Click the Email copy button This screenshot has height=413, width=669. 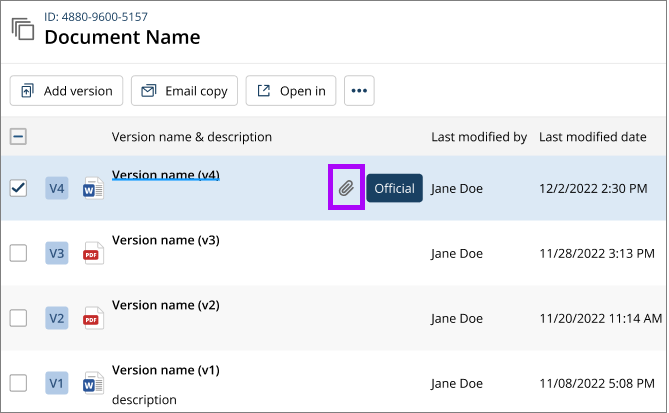[184, 91]
